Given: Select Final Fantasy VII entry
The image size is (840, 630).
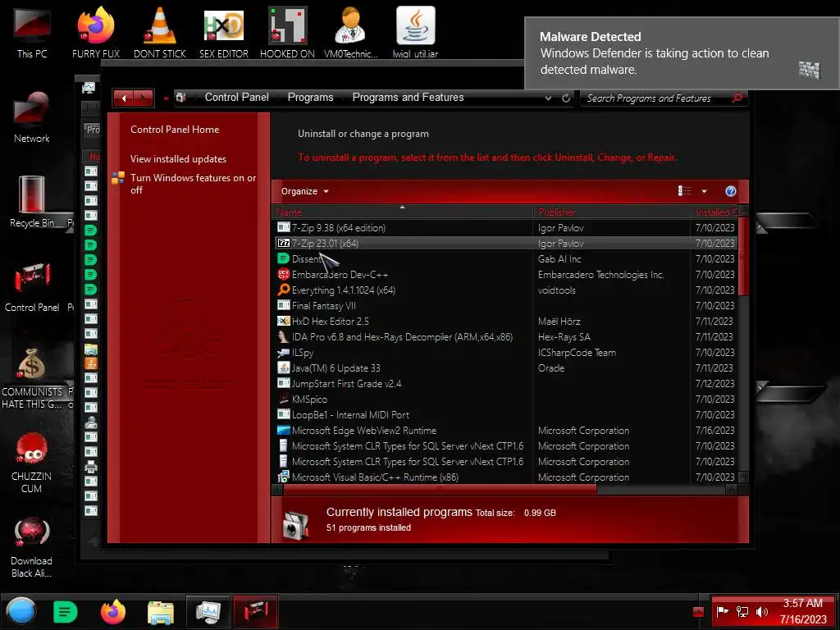Looking at the screenshot, I should 504,306.
